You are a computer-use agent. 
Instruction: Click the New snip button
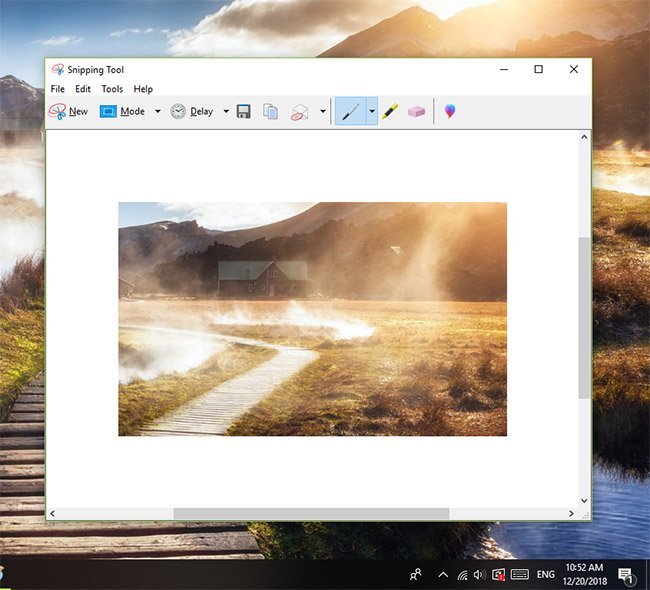68,112
